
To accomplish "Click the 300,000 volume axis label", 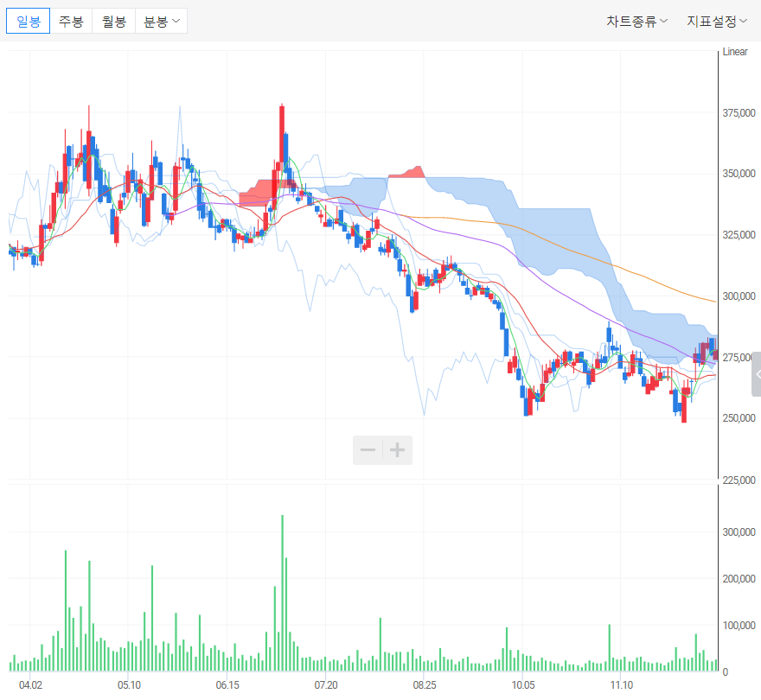I will click(x=739, y=531).
